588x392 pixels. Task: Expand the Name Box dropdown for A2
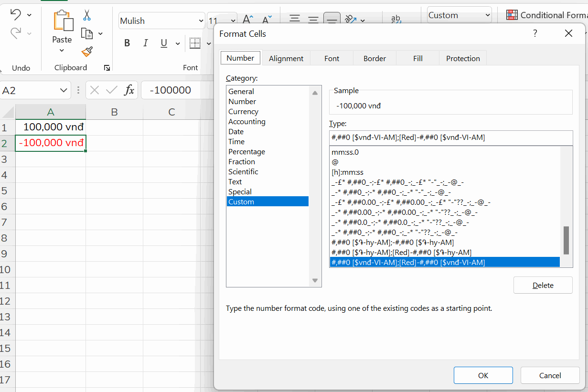pos(64,90)
